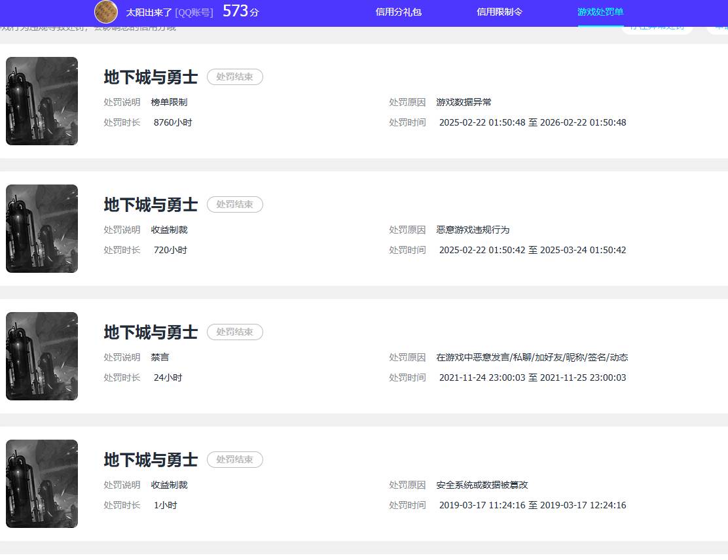
Task: Switch to the 信用限制令 tab
Action: (499, 12)
